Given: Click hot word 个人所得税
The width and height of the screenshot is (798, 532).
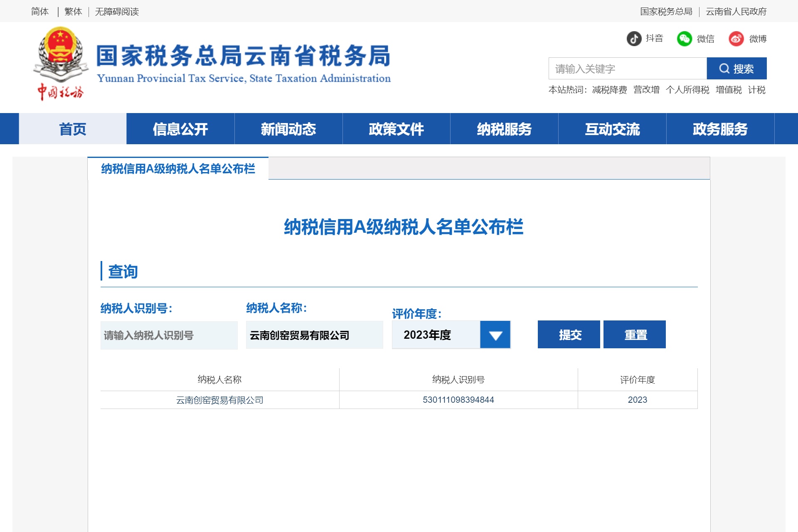Looking at the screenshot, I should (687, 90).
